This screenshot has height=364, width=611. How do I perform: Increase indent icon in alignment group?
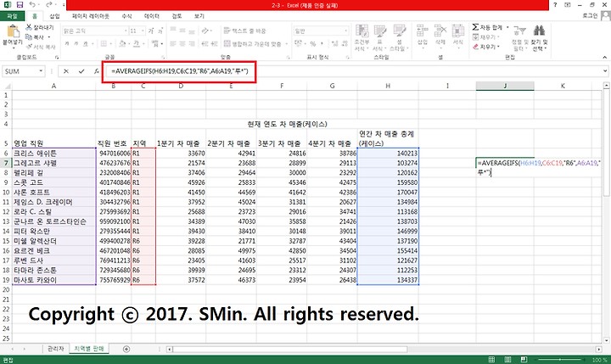click(x=214, y=43)
